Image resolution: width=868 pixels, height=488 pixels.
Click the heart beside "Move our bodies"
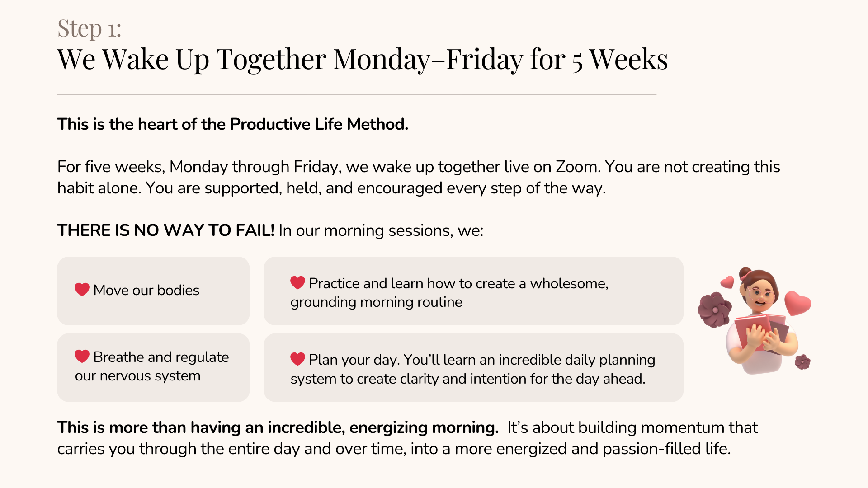click(82, 289)
